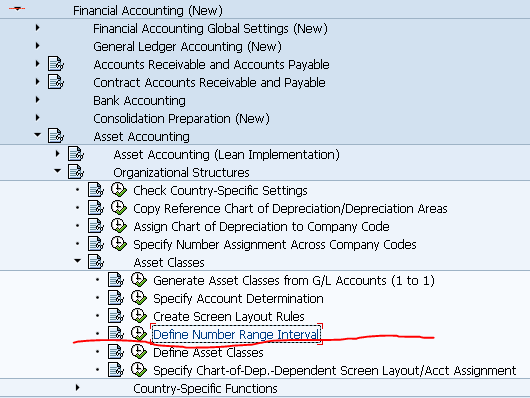Select Check Country-Specific Settings text
The image size is (530, 398).
(220, 190)
